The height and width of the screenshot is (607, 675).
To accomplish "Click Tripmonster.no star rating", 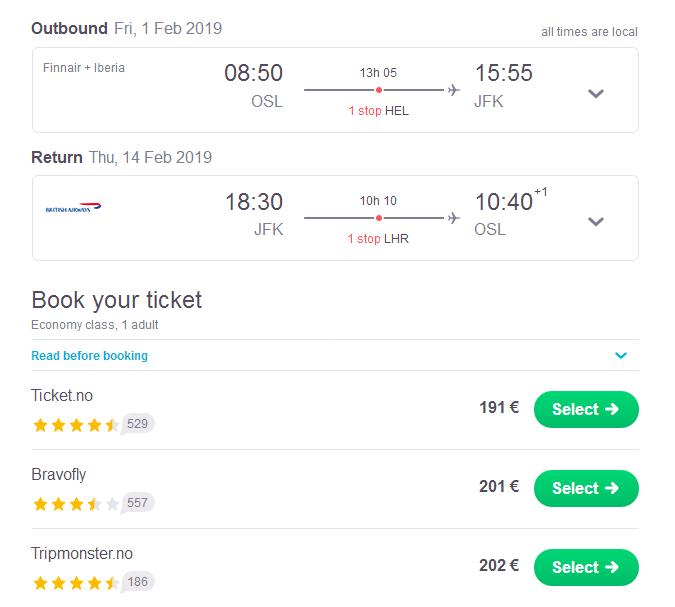I will click(x=76, y=583).
